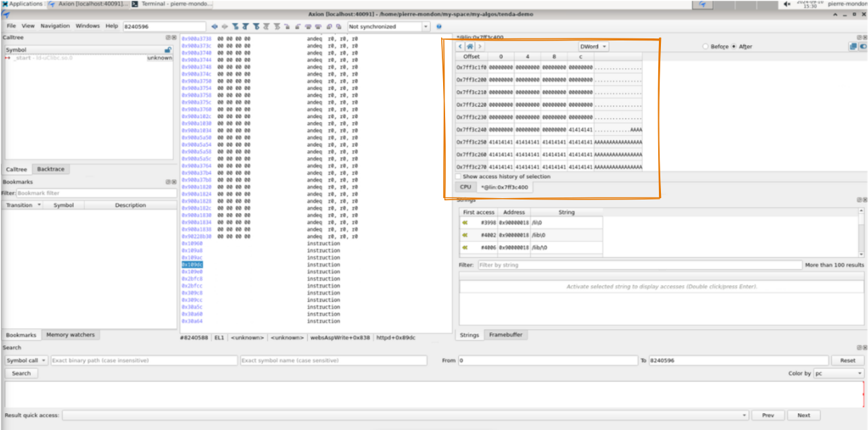Click first-access arrow icon for string #3998
Viewport: 868px width, 430px height.
(x=465, y=222)
